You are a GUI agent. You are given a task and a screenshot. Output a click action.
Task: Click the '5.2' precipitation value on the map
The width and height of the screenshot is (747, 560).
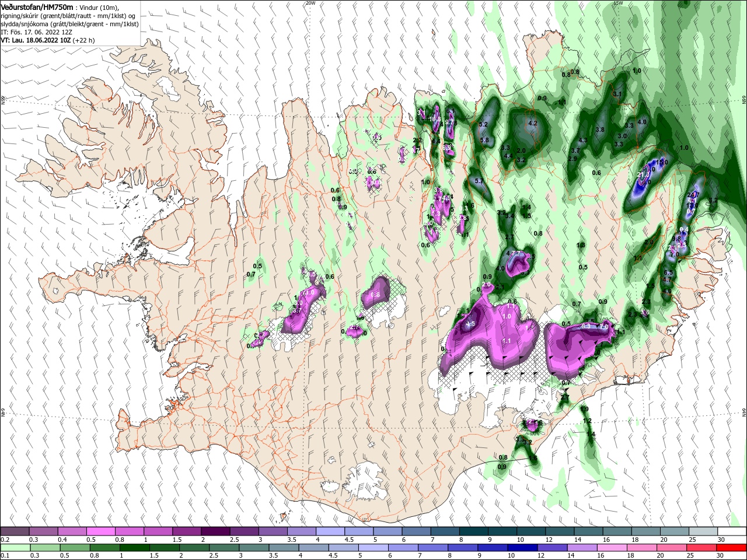(483, 125)
